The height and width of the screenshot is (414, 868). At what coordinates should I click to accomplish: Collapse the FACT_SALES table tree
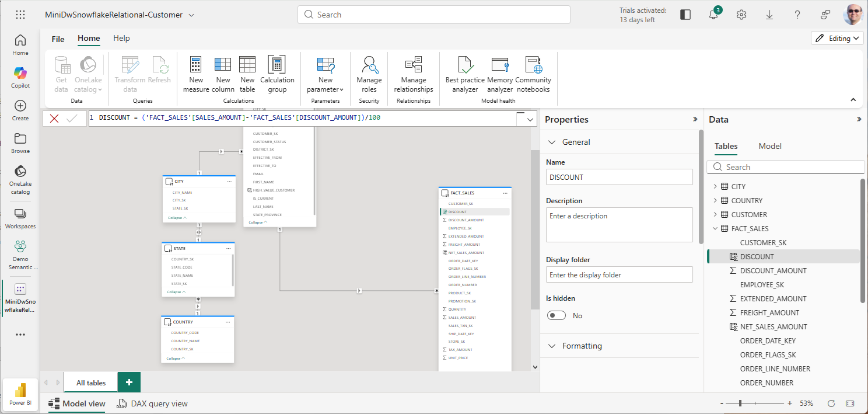pyautogui.click(x=716, y=228)
